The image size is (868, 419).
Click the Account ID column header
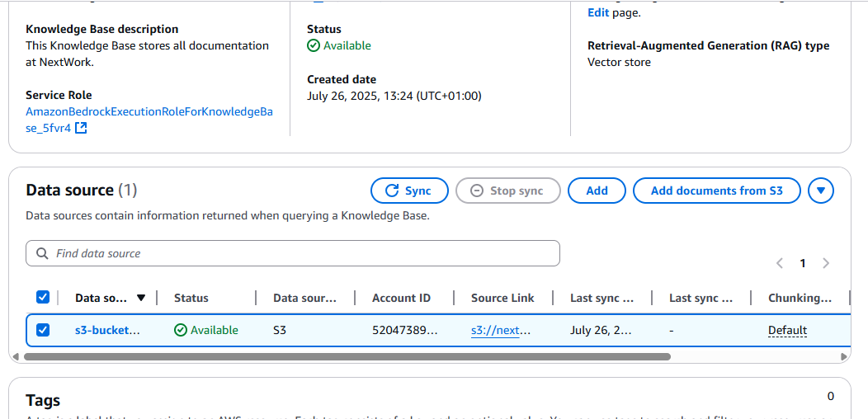401,298
